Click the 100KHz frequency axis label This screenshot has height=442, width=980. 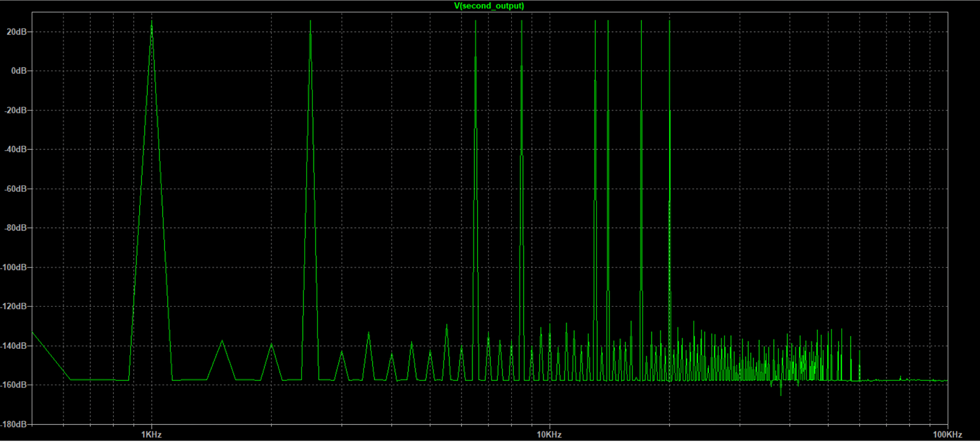(x=948, y=435)
